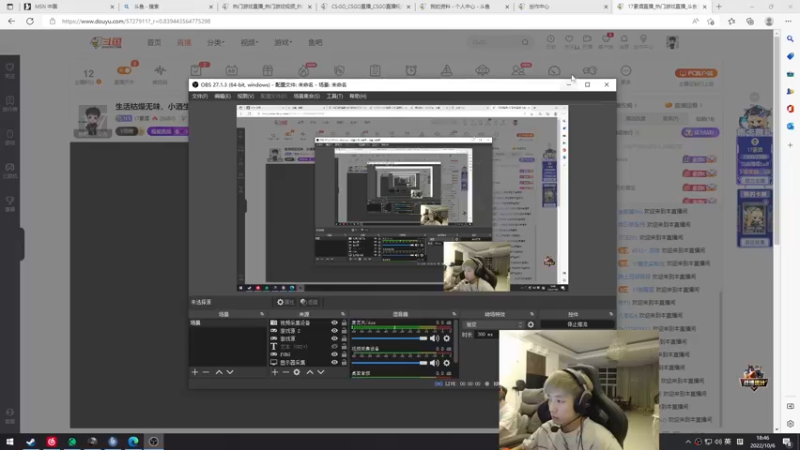Pop out the 来源 dock panel icon
Viewport: 800px width, 450px height.
click(x=342, y=314)
